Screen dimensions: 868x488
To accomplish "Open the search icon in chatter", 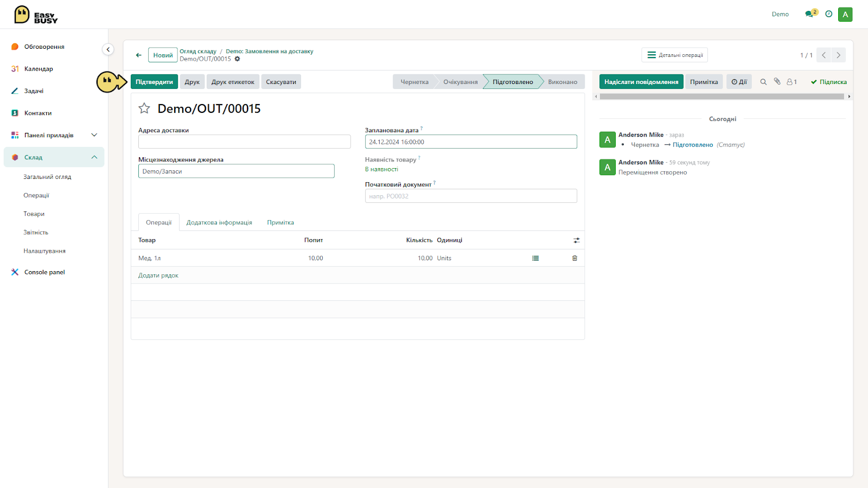I will pos(763,82).
